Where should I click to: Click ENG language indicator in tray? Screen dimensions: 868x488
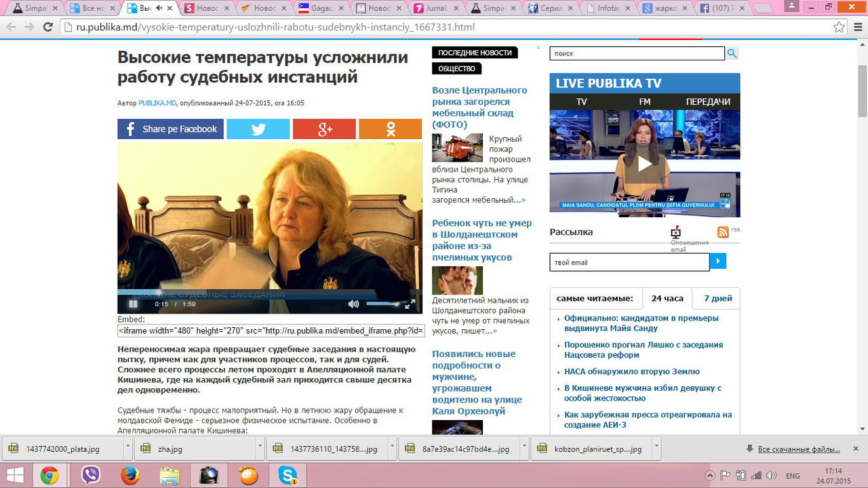point(792,476)
